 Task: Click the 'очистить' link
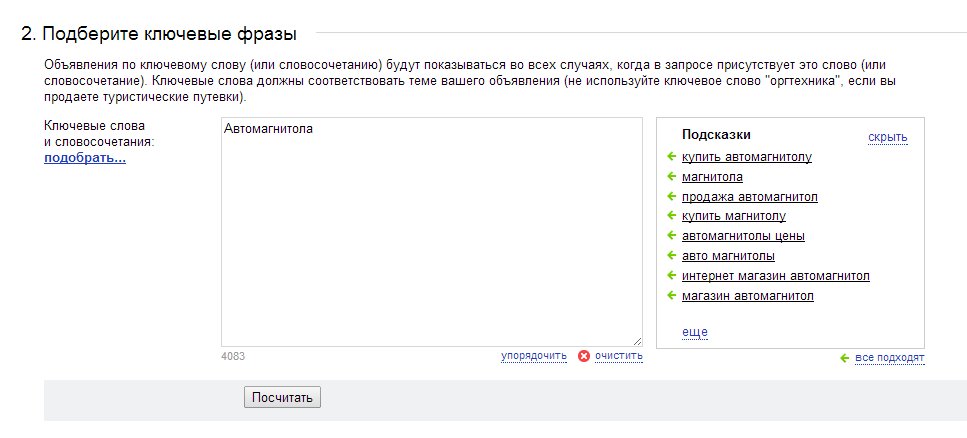(x=619, y=356)
